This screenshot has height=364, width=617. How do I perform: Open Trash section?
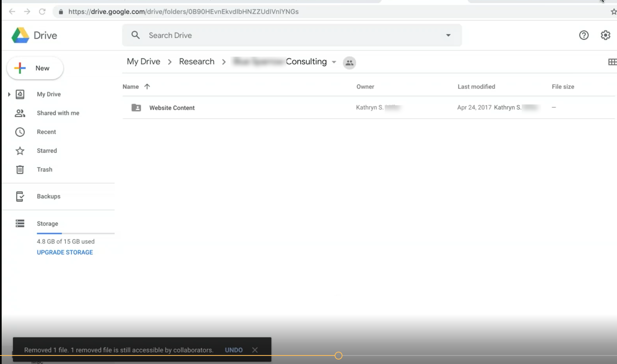(45, 170)
